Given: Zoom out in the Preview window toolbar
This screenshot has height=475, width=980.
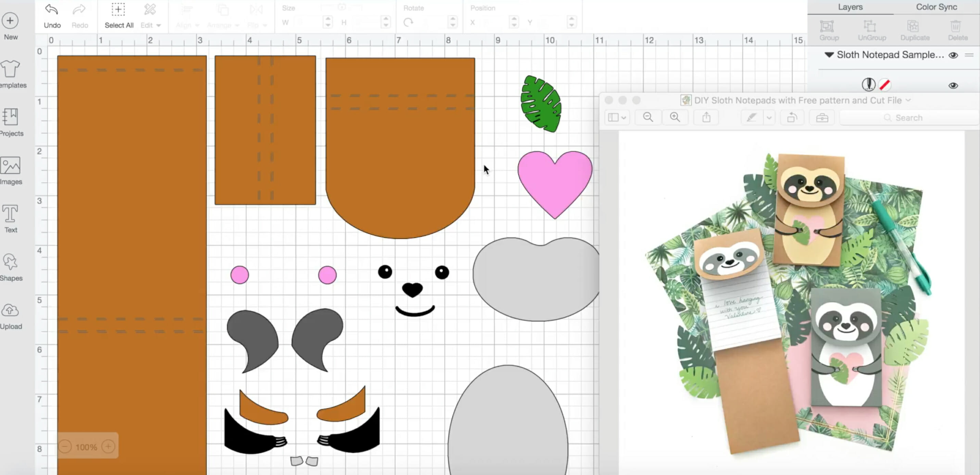Looking at the screenshot, I should (648, 117).
